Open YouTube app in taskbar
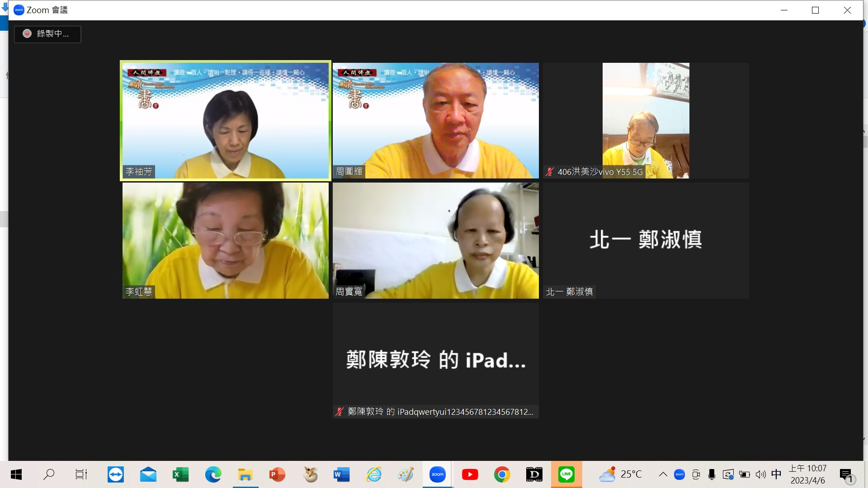Screen dimensions: 868x488 [470, 474]
